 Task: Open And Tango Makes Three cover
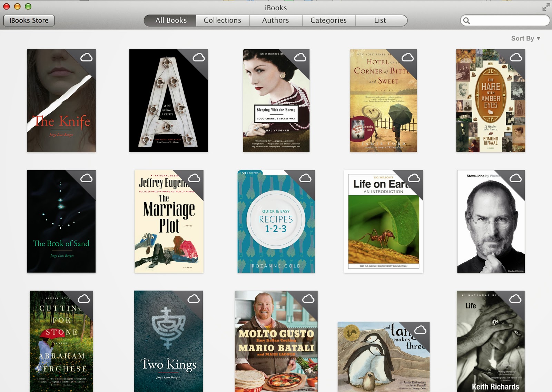[384, 357]
